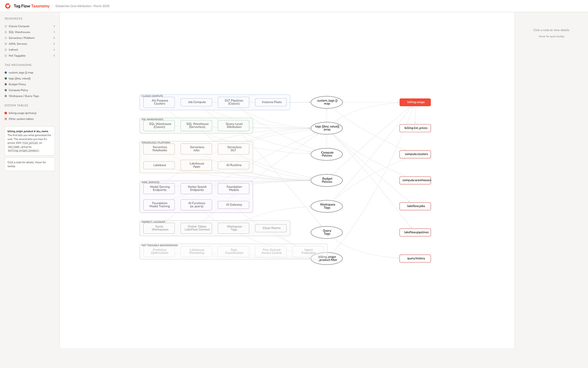Select Indirect in Resources legend
This screenshot has width=588, height=368.
click(29, 50)
